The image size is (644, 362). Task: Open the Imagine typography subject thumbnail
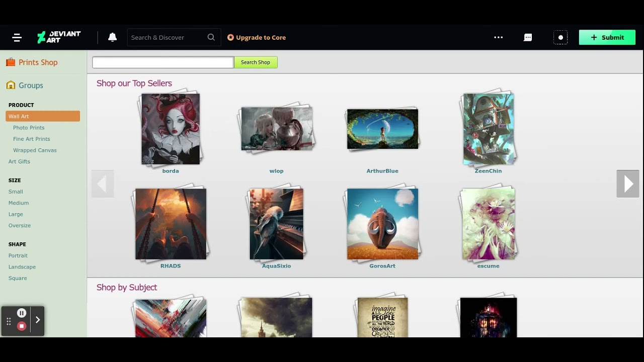coord(382,317)
